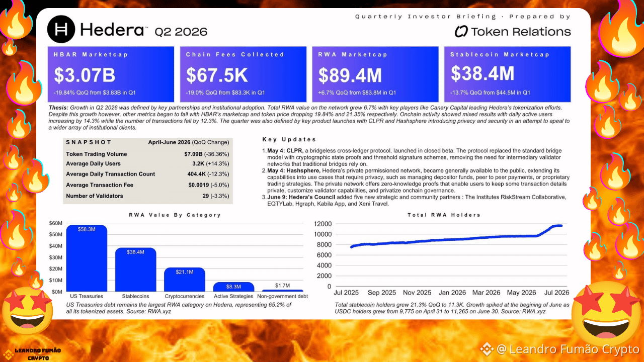This screenshot has height=362, width=644.
Task: Click 'Quarterly Investor Briefing · Prepared by' text
Action: (463, 17)
